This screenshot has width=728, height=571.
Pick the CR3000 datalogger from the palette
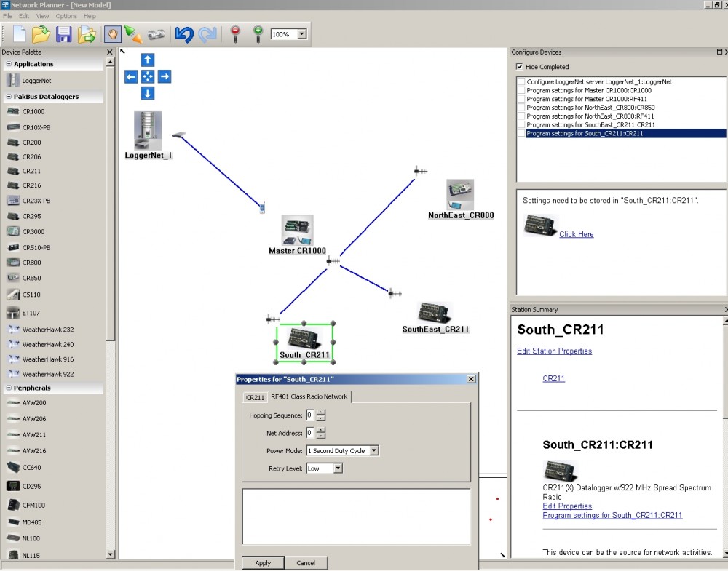[x=33, y=232]
